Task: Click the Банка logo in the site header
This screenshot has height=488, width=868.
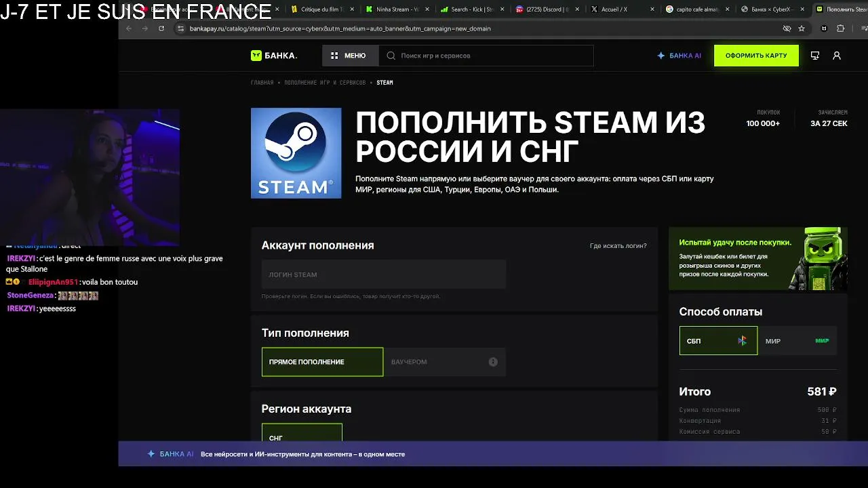Action: 274,56
